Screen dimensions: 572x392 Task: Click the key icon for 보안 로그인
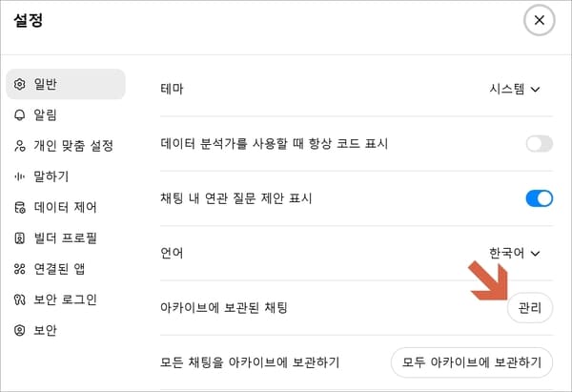19,299
